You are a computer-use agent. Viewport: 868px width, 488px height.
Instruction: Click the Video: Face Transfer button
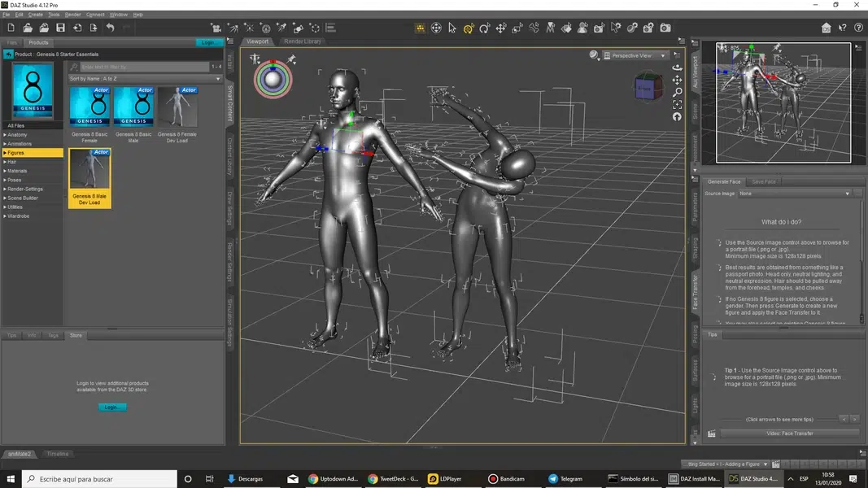click(789, 434)
